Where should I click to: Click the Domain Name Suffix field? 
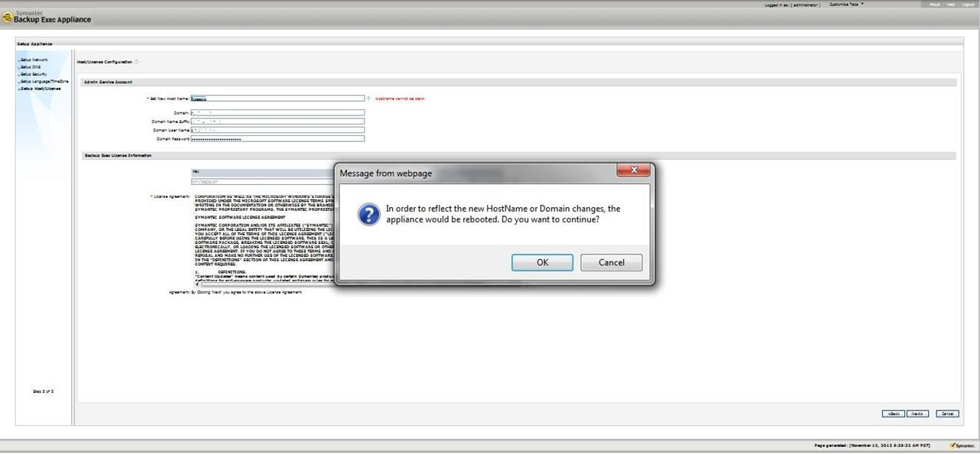[277, 122]
